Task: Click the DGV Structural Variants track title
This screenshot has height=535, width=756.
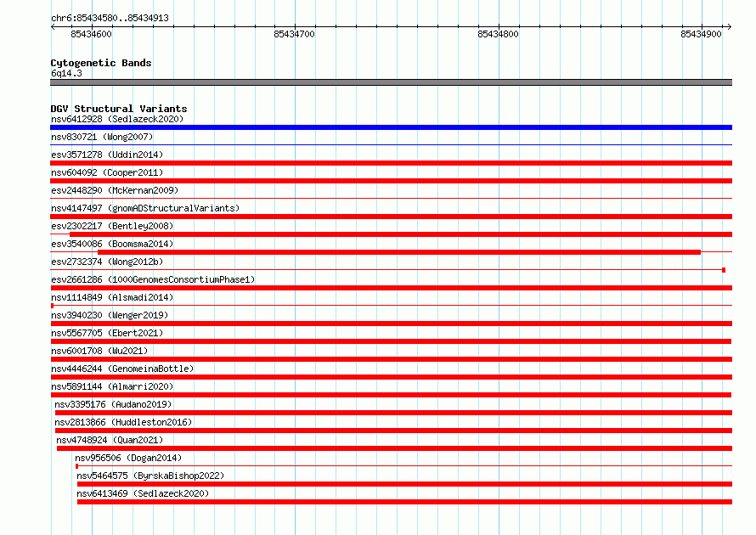Action: [x=119, y=109]
